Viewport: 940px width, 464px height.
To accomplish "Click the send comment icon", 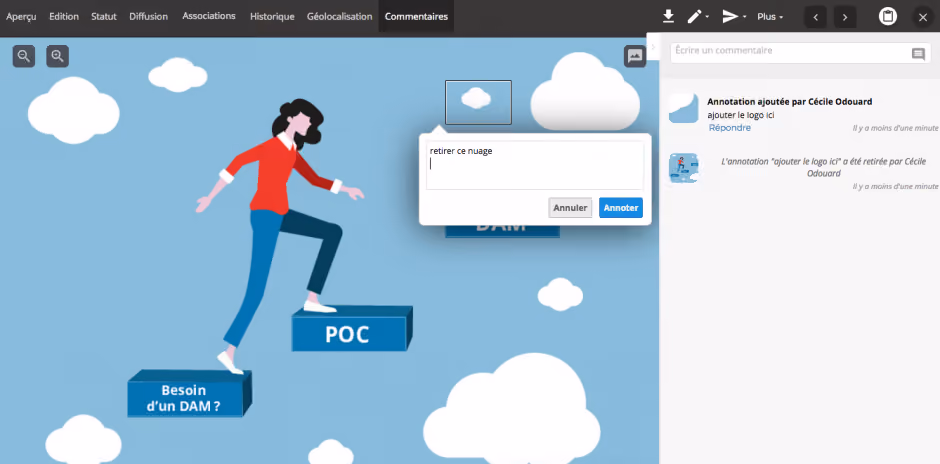I will tap(918, 55).
